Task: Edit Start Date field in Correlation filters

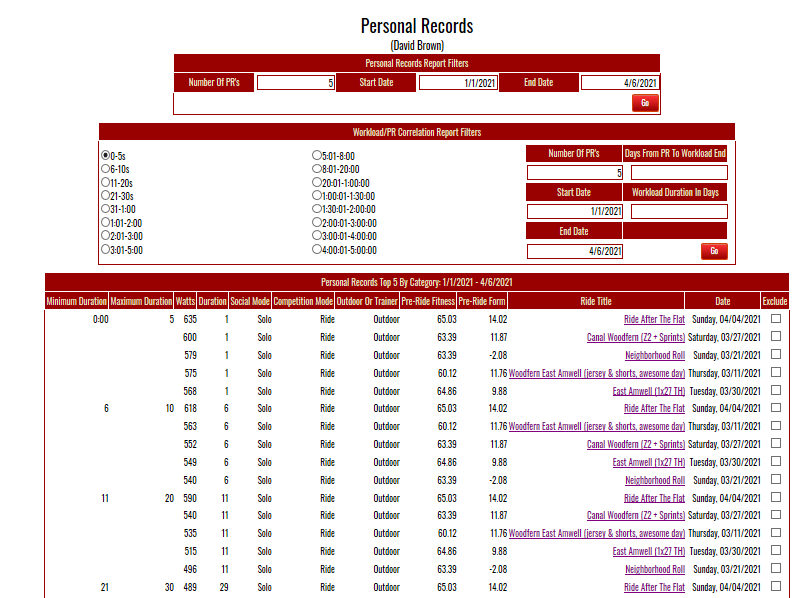Action: 574,211
